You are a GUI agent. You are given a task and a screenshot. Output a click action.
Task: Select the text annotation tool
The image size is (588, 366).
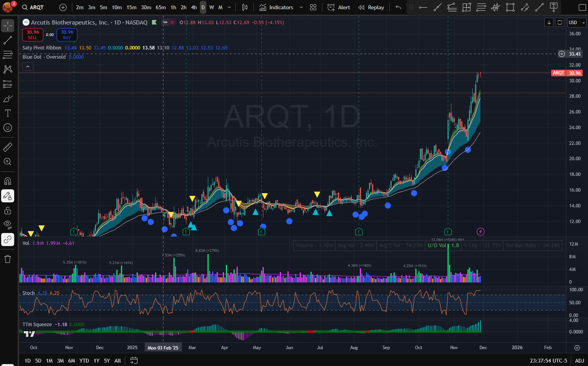(8, 113)
